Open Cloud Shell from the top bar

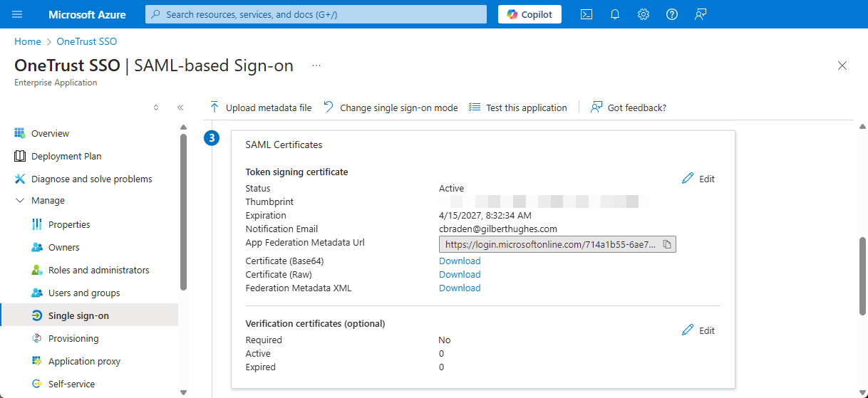tap(587, 14)
